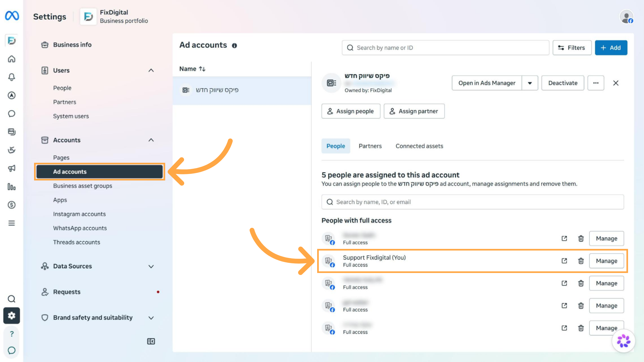The height and width of the screenshot is (362, 644).
Task: Click the blue Add button
Action: tap(611, 48)
